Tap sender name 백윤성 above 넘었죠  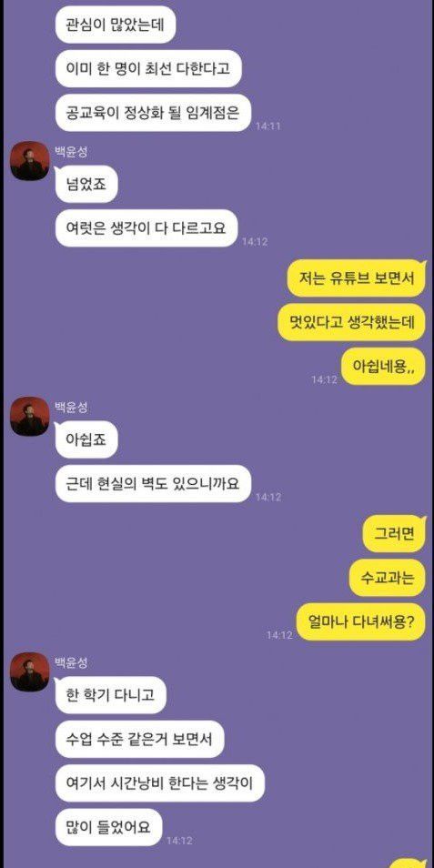pyautogui.click(x=71, y=152)
